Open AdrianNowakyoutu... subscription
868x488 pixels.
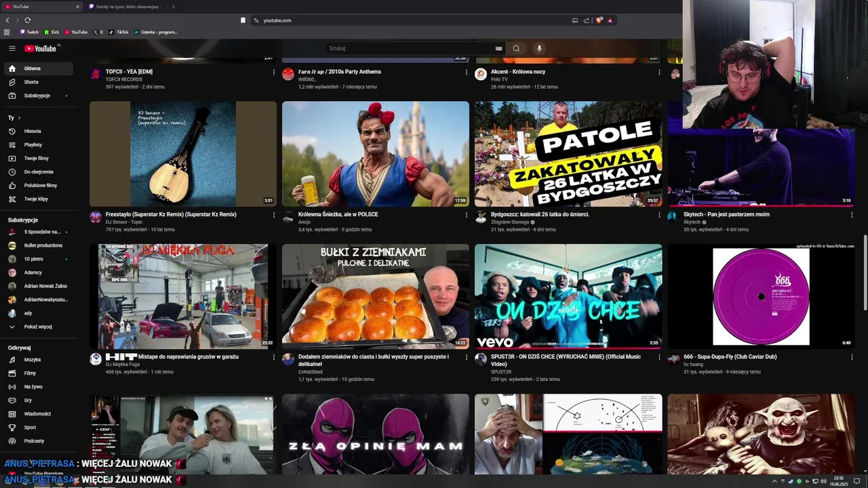[x=38, y=300]
